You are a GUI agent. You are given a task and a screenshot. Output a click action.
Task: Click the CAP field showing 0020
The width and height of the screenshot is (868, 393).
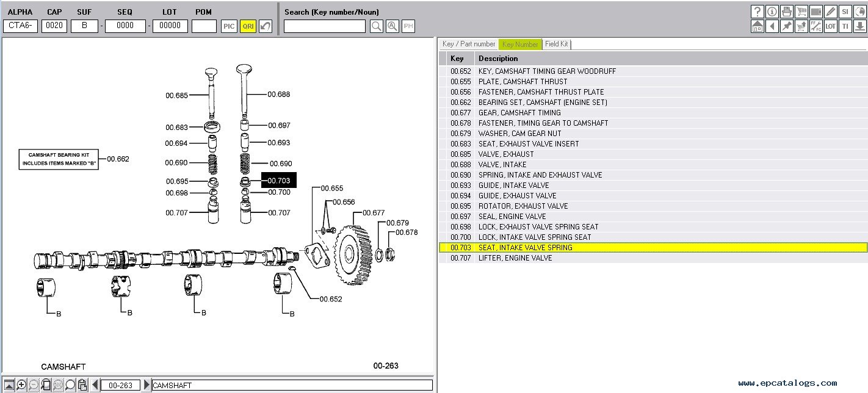pos(54,26)
